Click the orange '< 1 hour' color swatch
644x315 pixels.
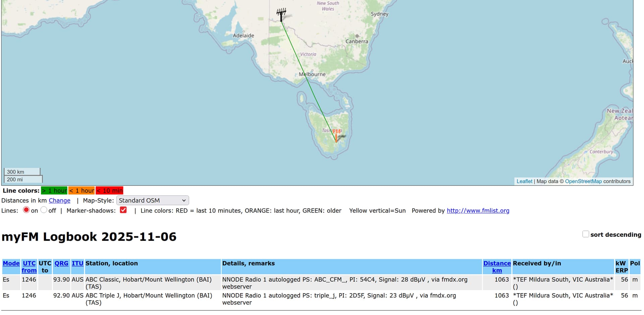[82, 191]
